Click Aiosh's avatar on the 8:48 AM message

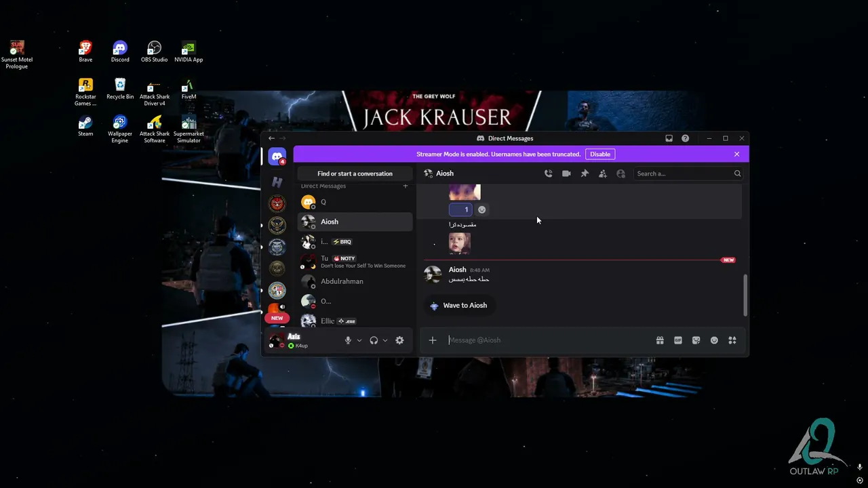click(x=433, y=274)
